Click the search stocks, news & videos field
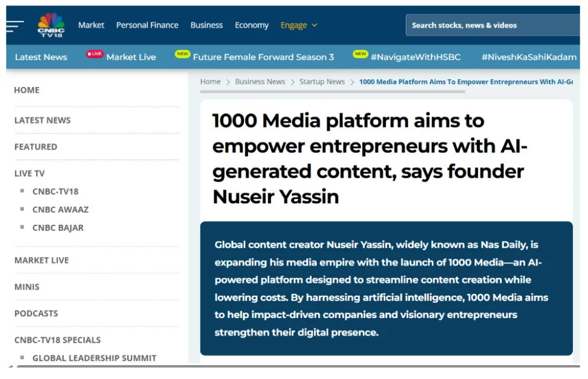The image size is (588, 379). [493, 25]
